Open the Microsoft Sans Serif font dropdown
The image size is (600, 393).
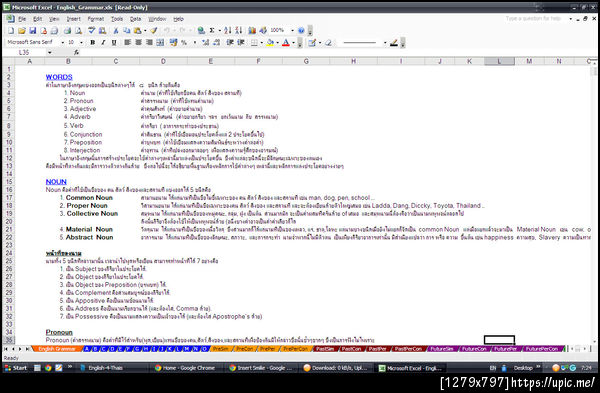pyautogui.click(x=62, y=42)
